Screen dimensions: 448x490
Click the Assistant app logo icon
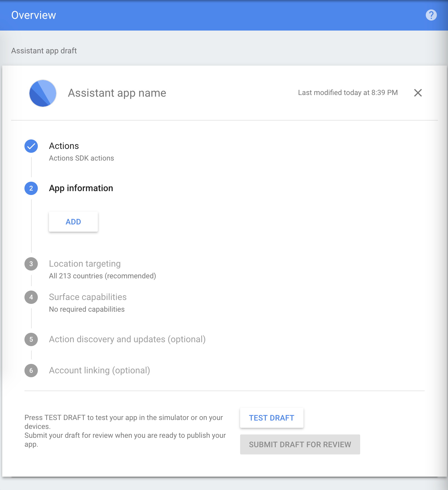coord(43,93)
